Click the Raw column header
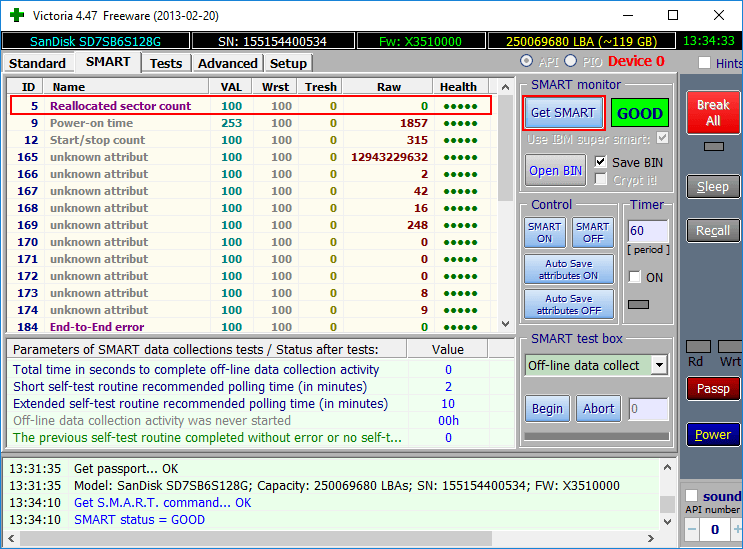Viewport: 743px width, 549px height. (389, 87)
